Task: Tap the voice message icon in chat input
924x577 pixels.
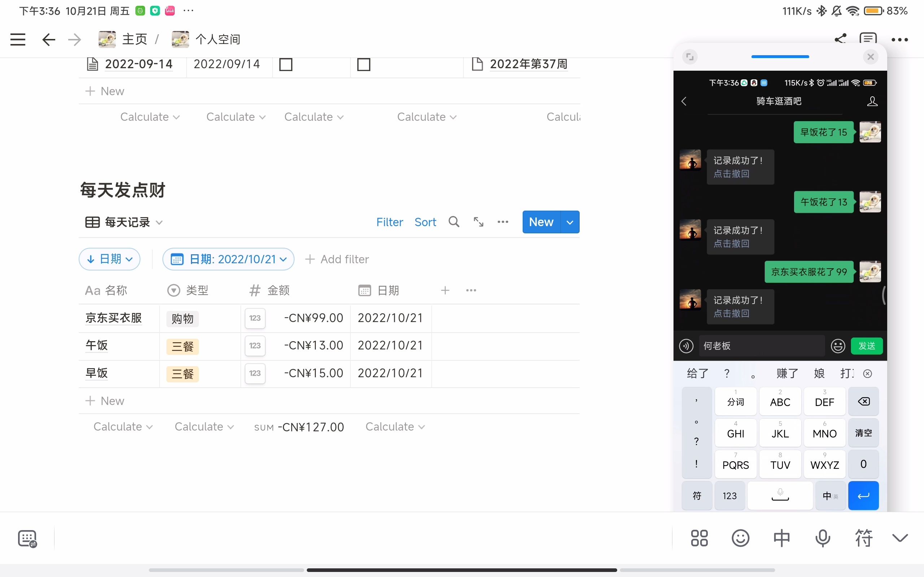Action: (x=686, y=346)
